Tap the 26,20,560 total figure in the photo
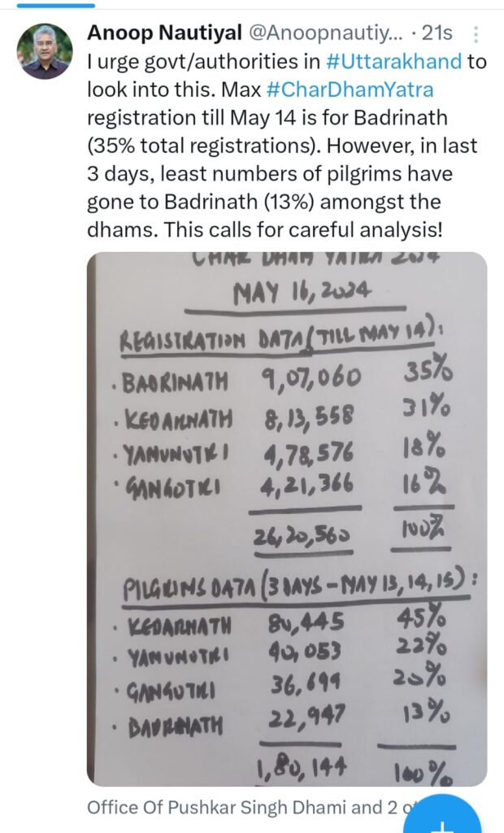Viewport: 504px width, 833px height. (302, 536)
